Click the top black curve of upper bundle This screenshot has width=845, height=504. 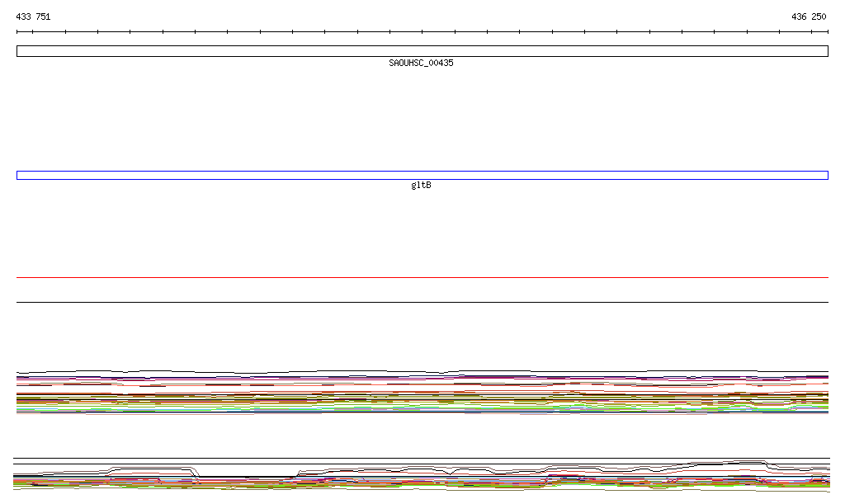point(422,372)
